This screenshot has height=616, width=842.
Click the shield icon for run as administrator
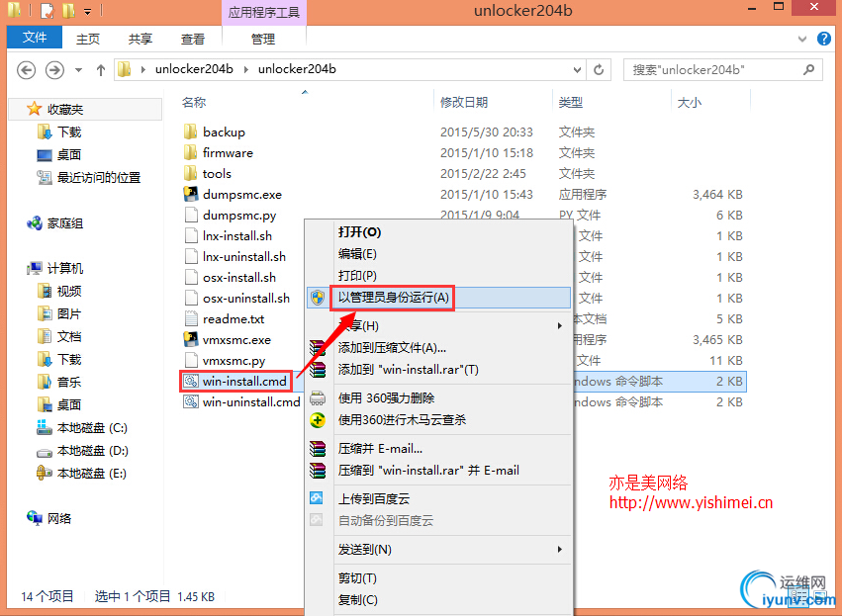(318, 298)
